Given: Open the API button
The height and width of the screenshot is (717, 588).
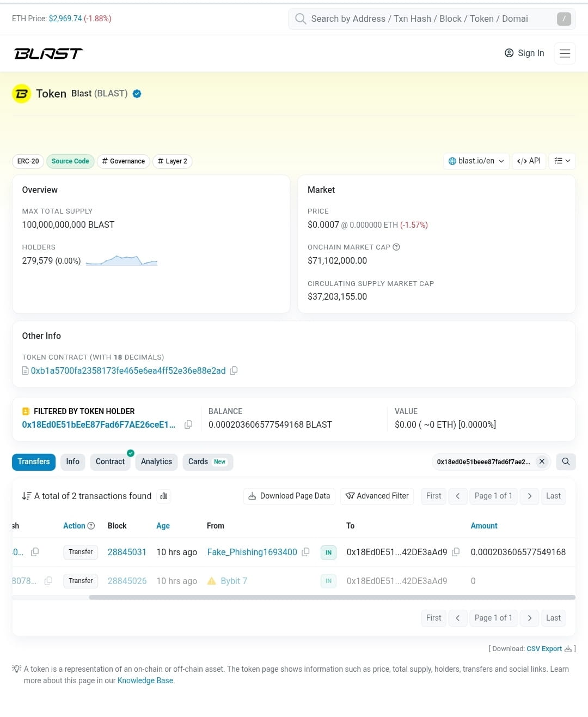Looking at the screenshot, I should click(x=529, y=161).
